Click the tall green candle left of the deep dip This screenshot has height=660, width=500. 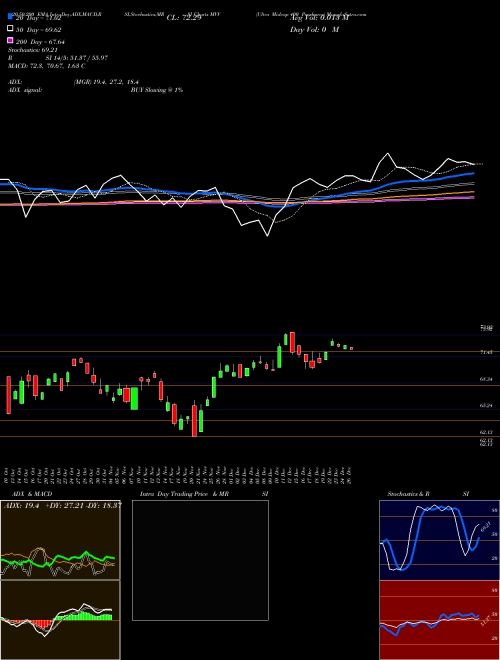click(x=134, y=398)
